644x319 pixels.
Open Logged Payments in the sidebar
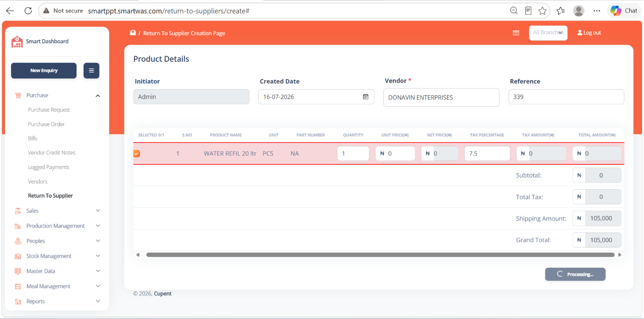tap(49, 167)
